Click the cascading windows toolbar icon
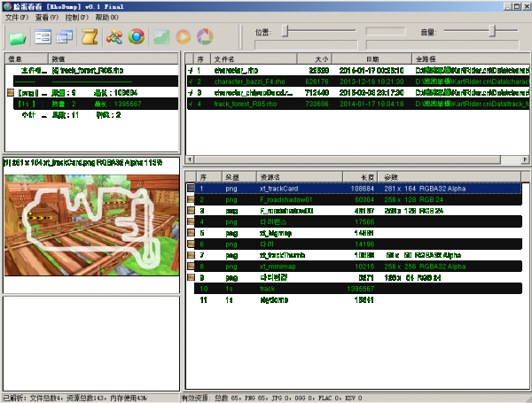 point(65,37)
